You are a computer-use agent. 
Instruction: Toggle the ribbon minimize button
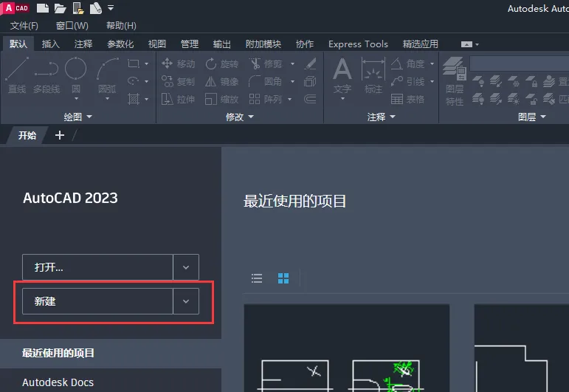[x=466, y=44]
